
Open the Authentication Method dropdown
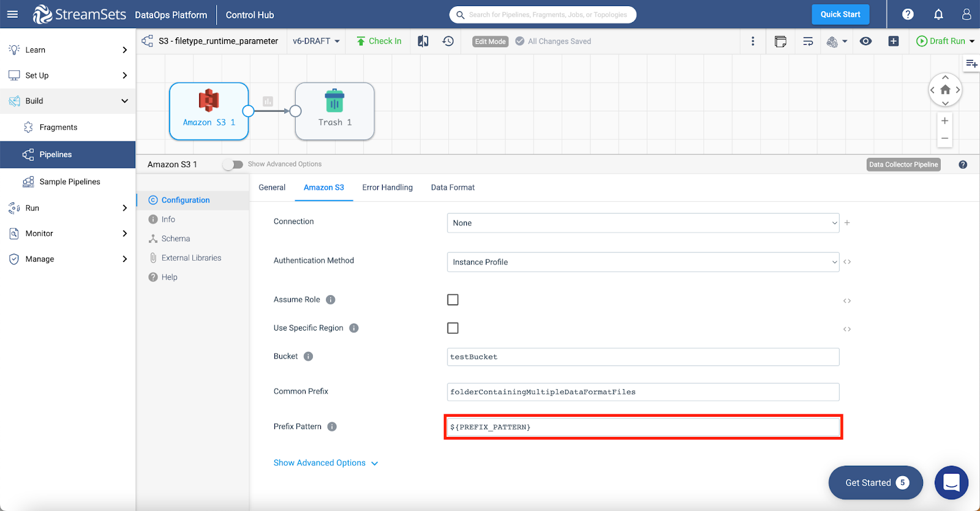pyautogui.click(x=643, y=262)
